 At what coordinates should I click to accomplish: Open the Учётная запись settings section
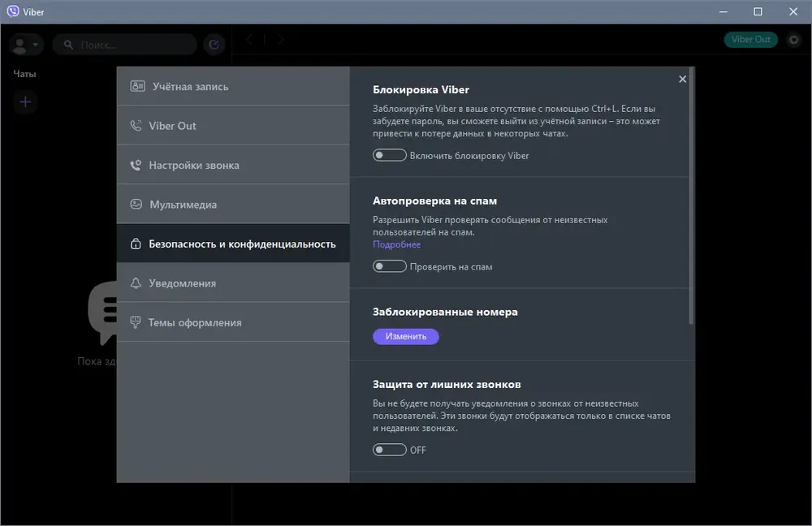(233, 86)
